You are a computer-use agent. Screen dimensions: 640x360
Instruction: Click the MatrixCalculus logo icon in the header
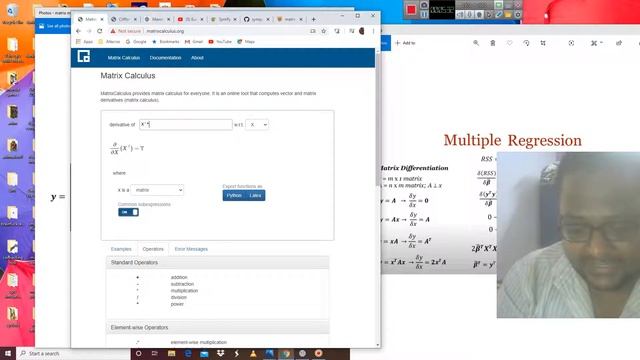tap(84, 57)
